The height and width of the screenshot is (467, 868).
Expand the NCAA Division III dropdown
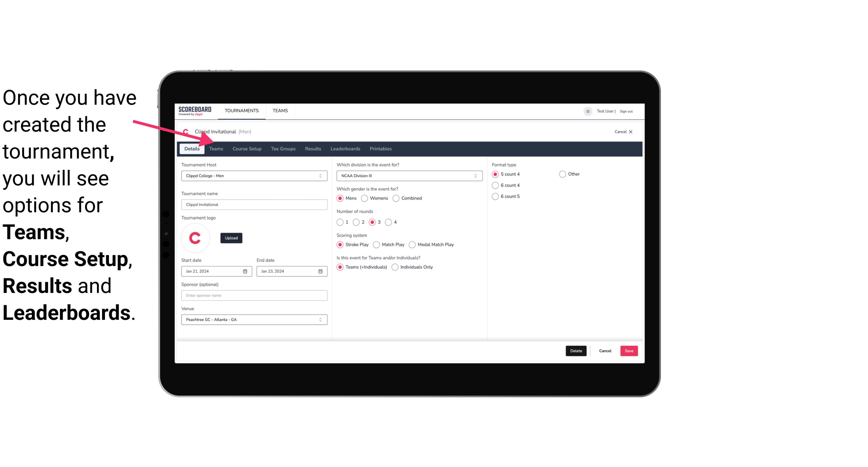[x=474, y=176]
